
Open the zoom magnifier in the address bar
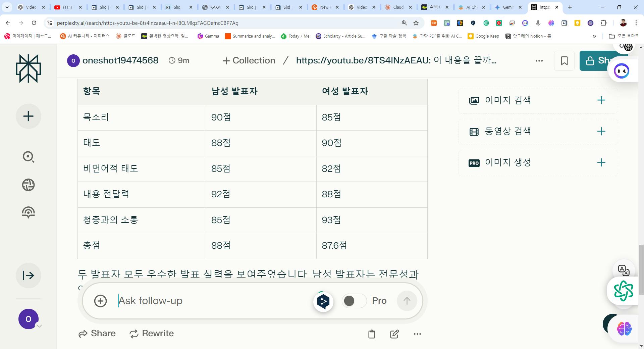coord(404,23)
